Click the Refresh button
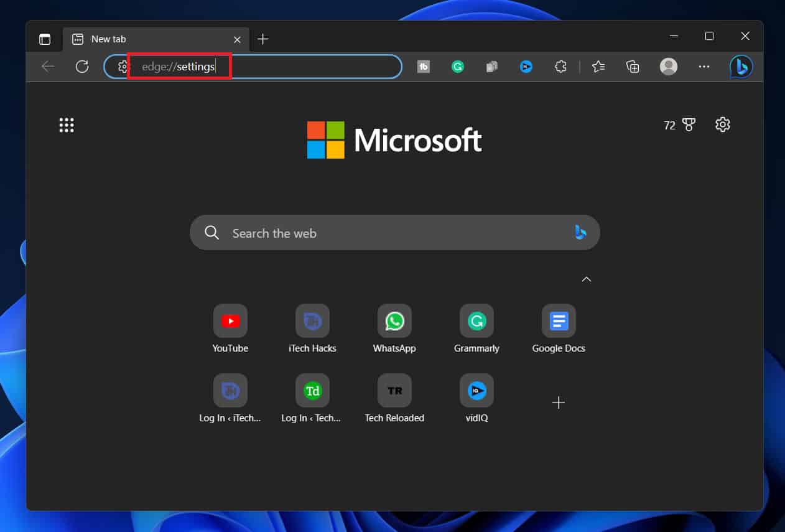785x532 pixels. click(x=82, y=67)
